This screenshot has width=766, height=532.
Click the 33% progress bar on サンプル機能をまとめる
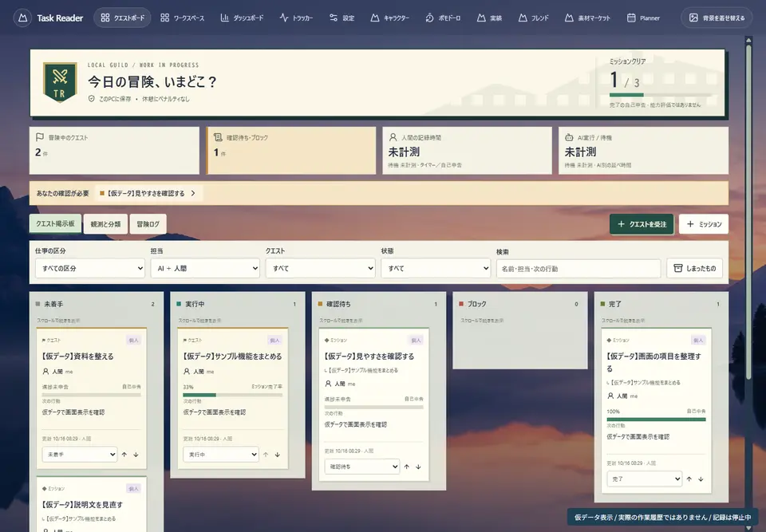(x=232, y=395)
